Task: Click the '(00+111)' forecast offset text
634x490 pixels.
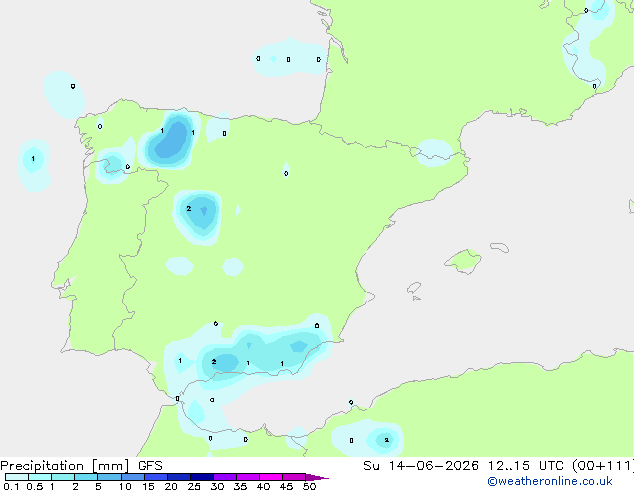Action: click(x=603, y=466)
